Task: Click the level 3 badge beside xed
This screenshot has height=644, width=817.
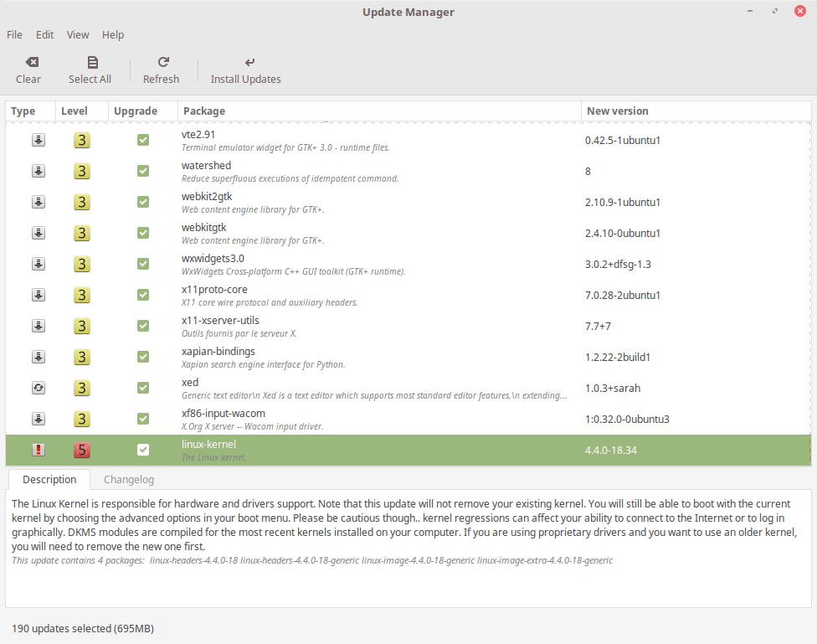Action: pos(82,388)
